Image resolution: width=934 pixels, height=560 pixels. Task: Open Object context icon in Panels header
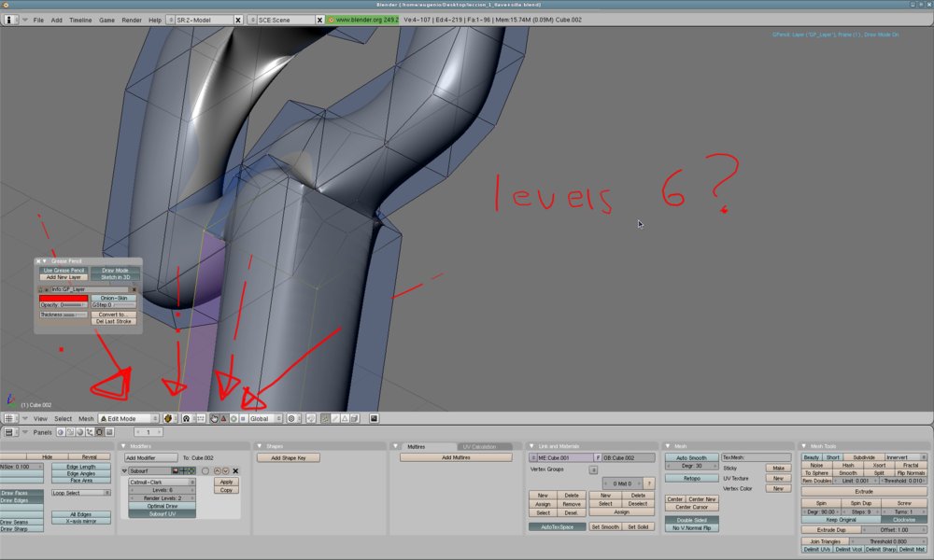90,432
